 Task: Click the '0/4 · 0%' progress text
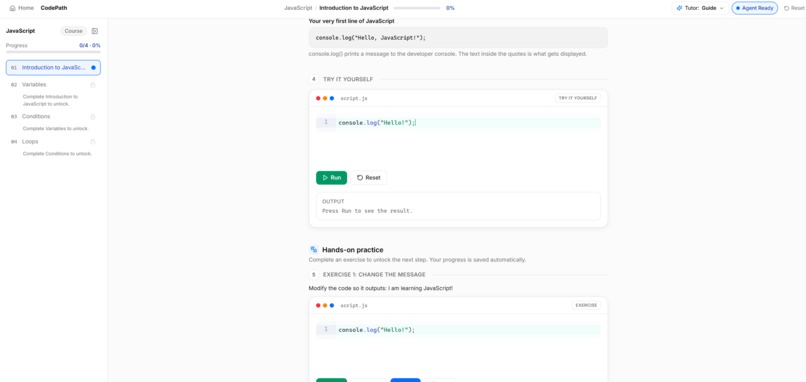click(90, 45)
